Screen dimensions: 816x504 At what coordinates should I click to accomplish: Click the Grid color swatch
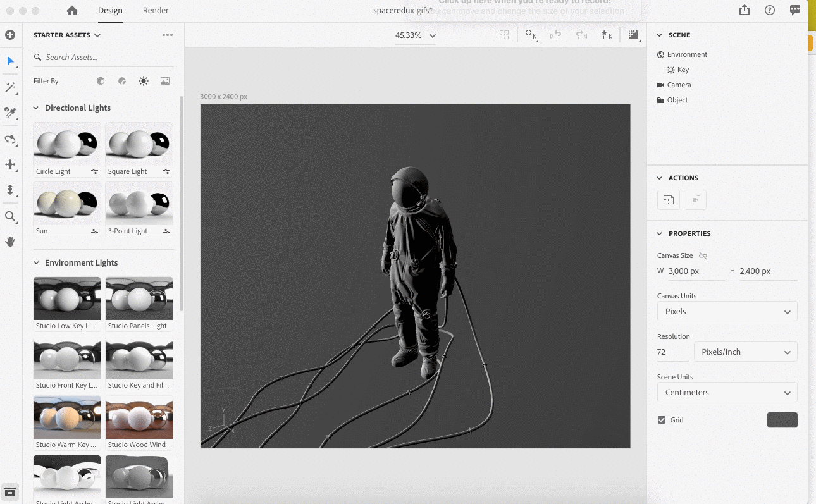point(782,420)
